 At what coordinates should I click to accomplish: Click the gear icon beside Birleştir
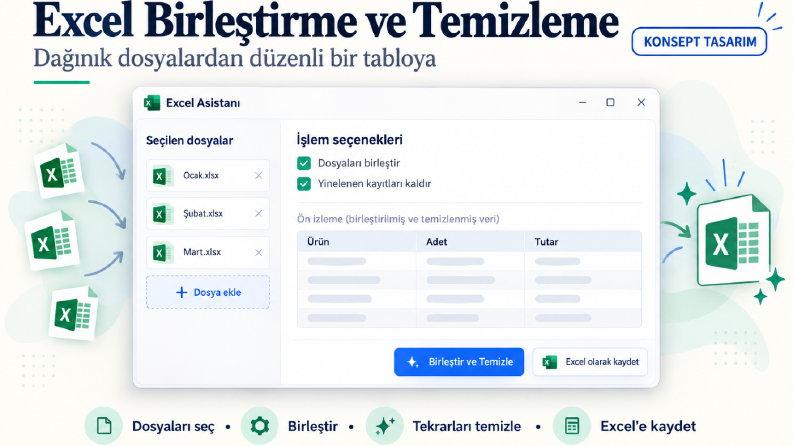[x=259, y=426]
